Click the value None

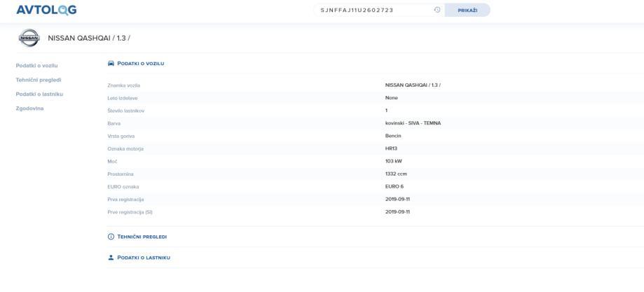pyautogui.click(x=392, y=98)
